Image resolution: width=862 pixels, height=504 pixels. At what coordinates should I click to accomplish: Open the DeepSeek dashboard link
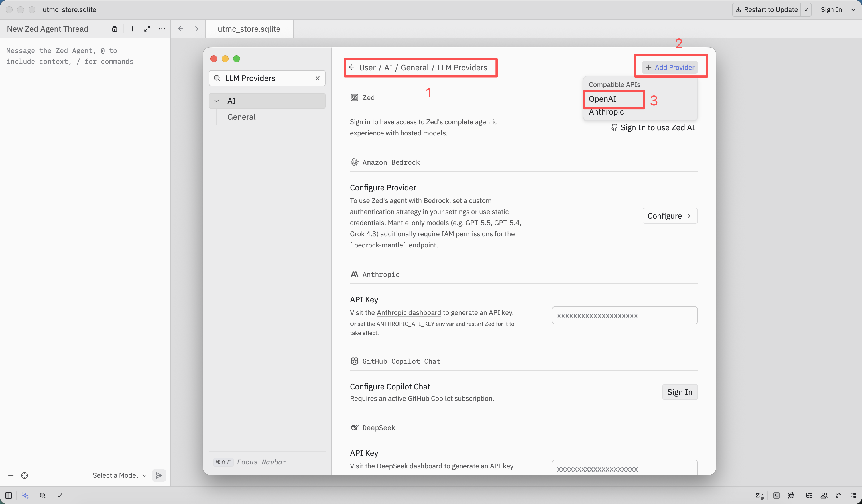pos(409,466)
